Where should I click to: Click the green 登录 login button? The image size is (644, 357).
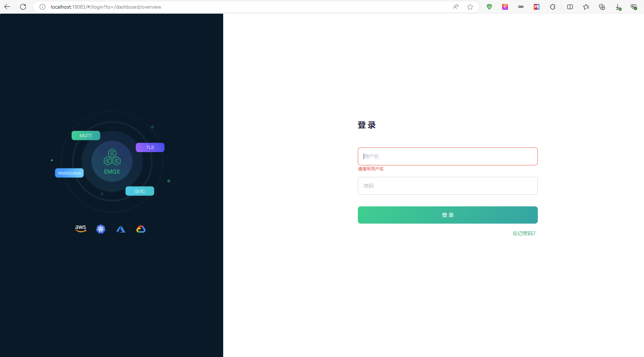tap(447, 215)
